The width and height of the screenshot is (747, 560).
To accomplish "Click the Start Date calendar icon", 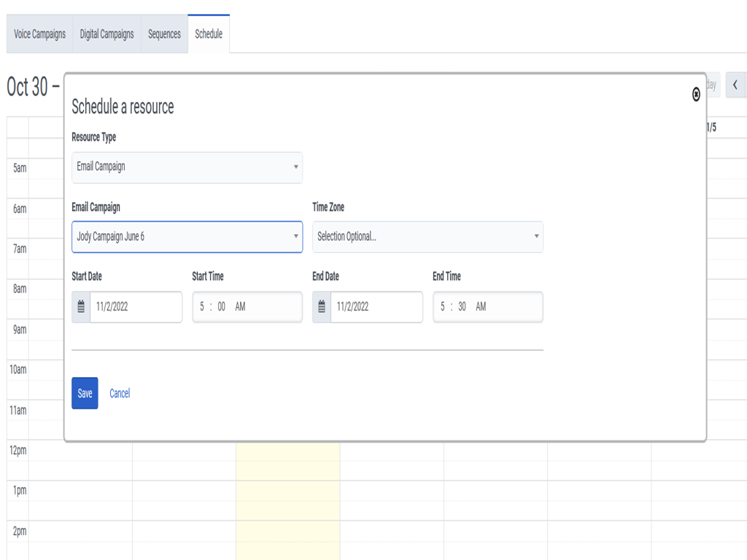I will point(81,307).
